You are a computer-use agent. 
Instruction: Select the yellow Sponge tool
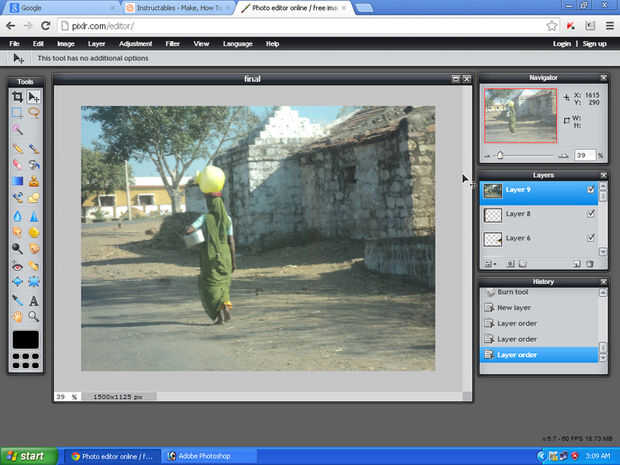[34, 232]
